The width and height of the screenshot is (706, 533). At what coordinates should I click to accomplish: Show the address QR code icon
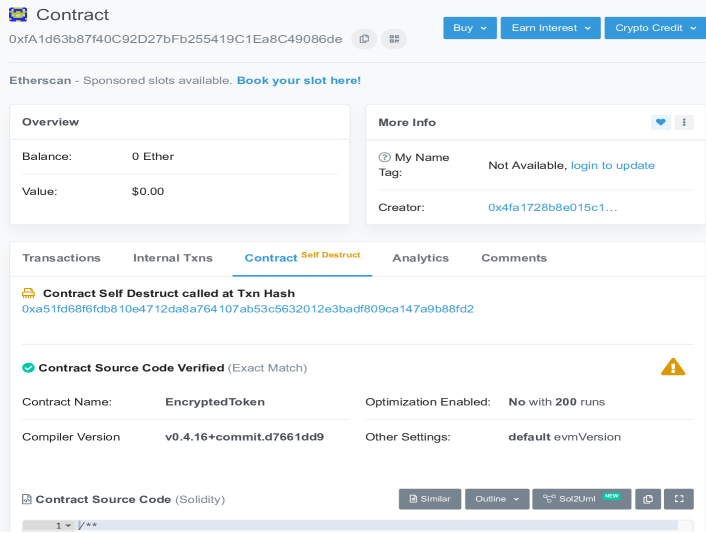pyautogui.click(x=393, y=39)
